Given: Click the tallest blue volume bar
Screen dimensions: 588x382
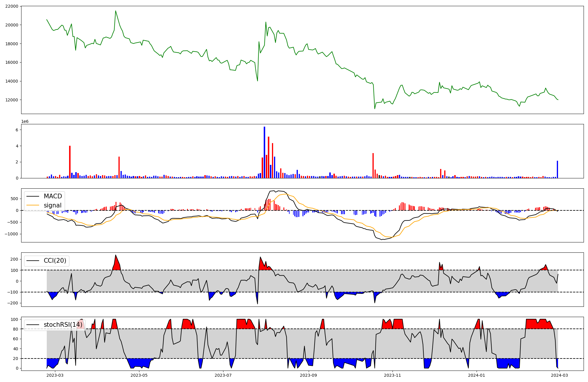Looking at the screenshot, I should [264, 152].
